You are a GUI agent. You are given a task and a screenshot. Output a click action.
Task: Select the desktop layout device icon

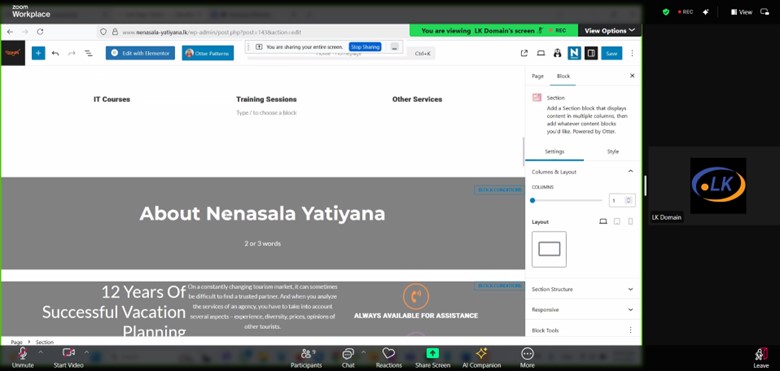(x=603, y=222)
